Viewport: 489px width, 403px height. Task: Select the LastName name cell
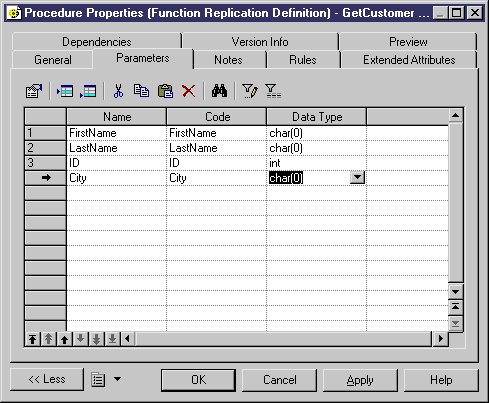point(116,148)
